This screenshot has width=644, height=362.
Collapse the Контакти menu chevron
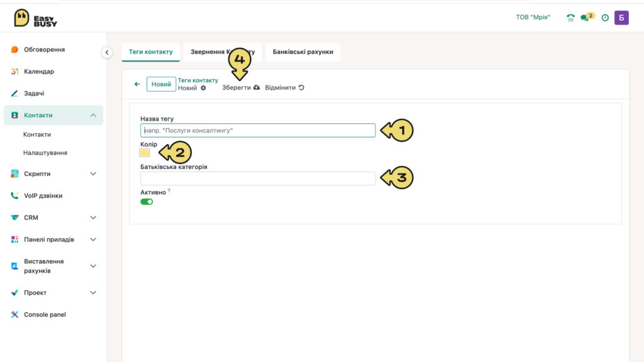coord(93,116)
